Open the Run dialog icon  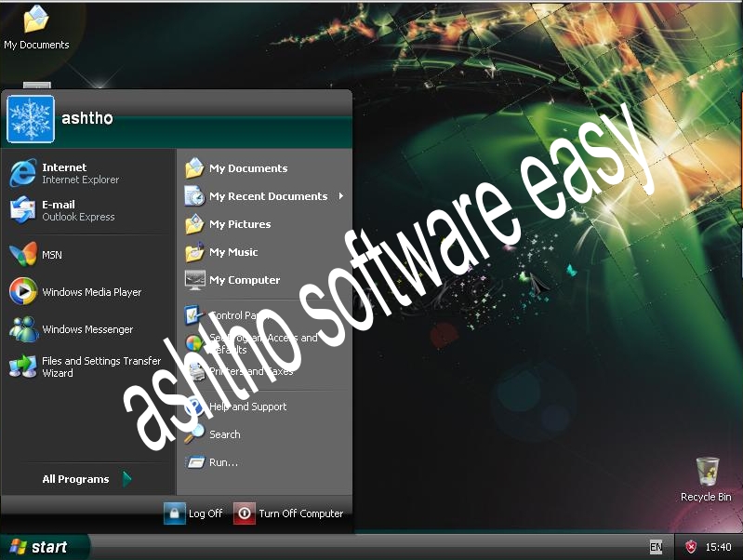coord(195,461)
